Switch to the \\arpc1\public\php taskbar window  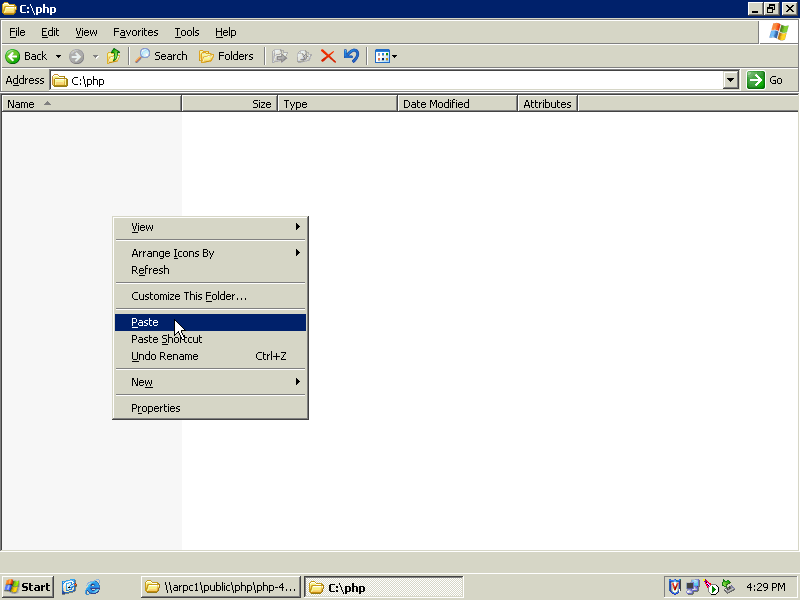point(220,587)
